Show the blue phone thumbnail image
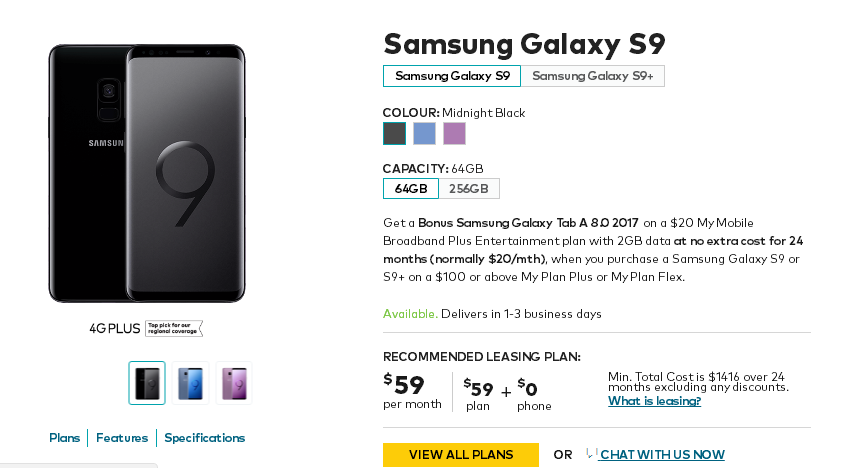The height and width of the screenshot is (468, 853). [x=190, y=383]
